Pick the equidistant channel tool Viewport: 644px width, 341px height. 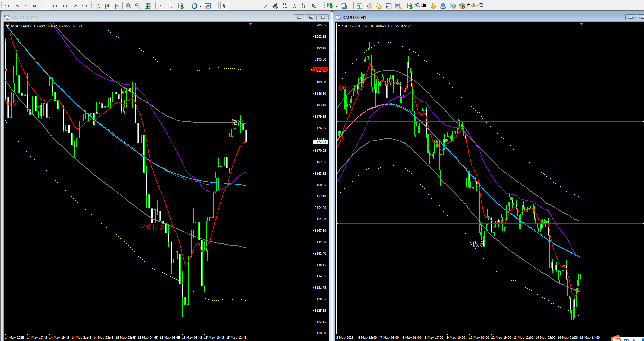click(275, 6)
